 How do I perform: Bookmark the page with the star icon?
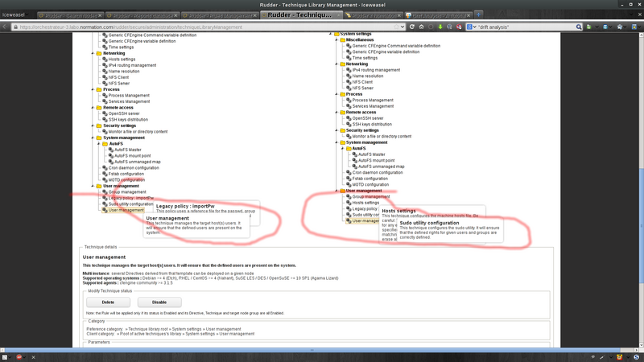[x=396, y=27]
